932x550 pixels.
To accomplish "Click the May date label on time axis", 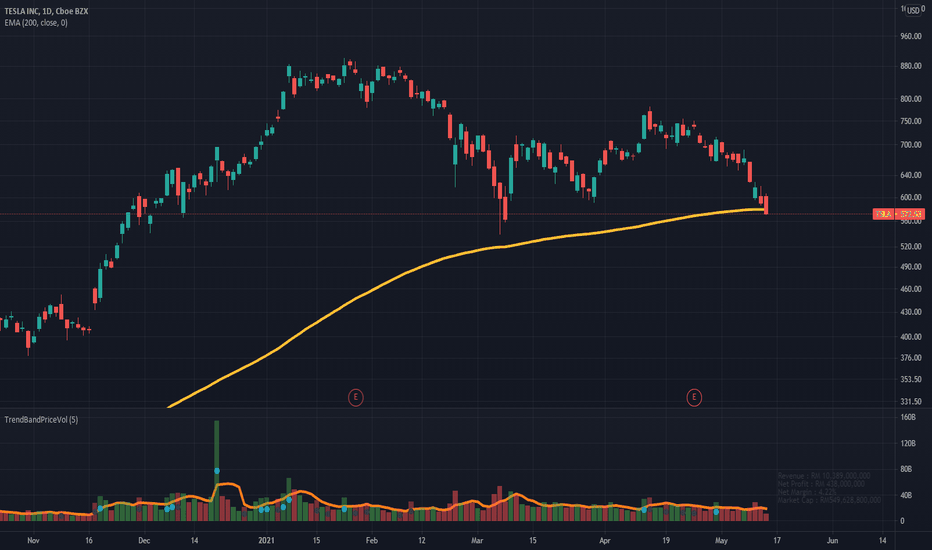I will click(721, 540).
